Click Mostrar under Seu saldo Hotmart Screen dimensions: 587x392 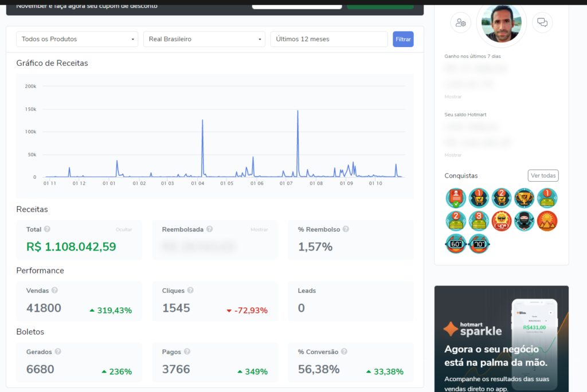click(453, 155)
